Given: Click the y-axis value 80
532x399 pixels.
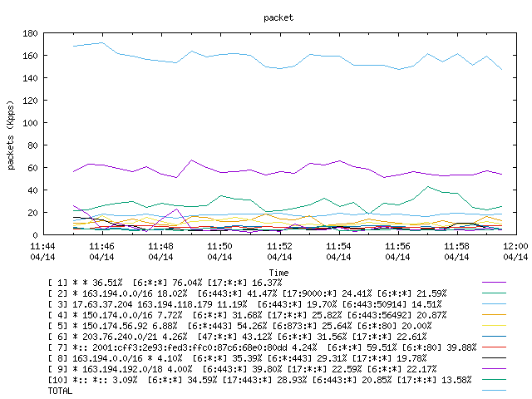Looking at the screenshot, I should (x=32, y=145).
